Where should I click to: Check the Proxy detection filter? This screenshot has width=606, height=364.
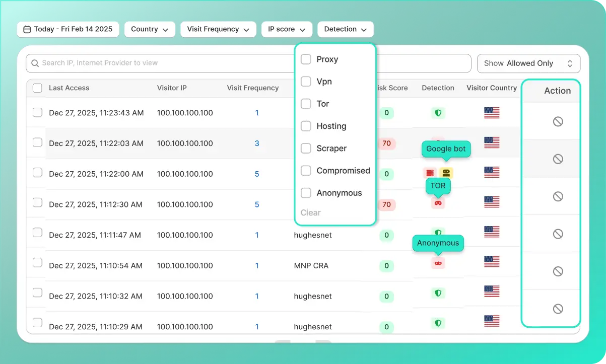coord(306,59)
